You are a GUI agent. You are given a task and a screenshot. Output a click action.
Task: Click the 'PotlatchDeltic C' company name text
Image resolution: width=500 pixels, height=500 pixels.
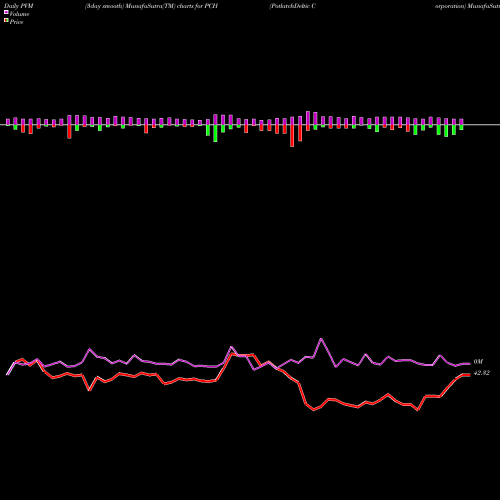(293, 6)
